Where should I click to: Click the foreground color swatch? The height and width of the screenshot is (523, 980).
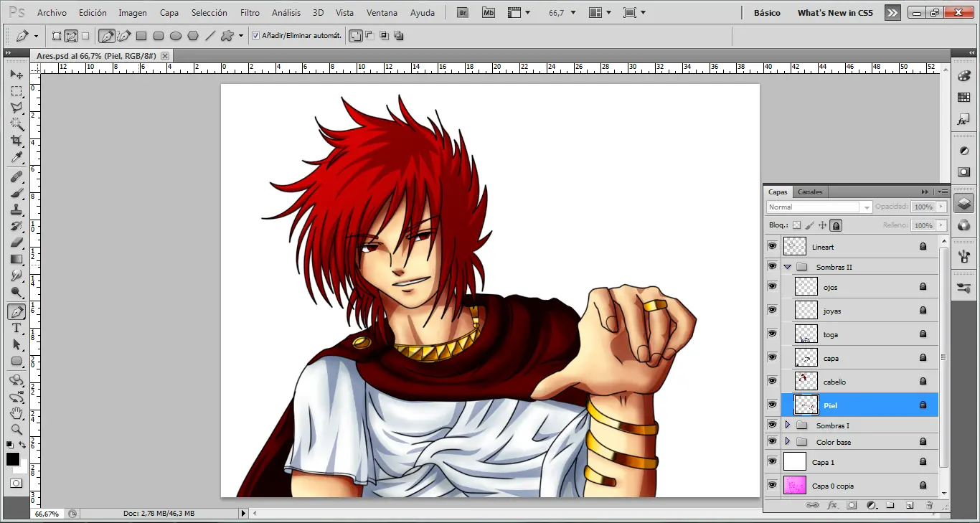(13, 459)
